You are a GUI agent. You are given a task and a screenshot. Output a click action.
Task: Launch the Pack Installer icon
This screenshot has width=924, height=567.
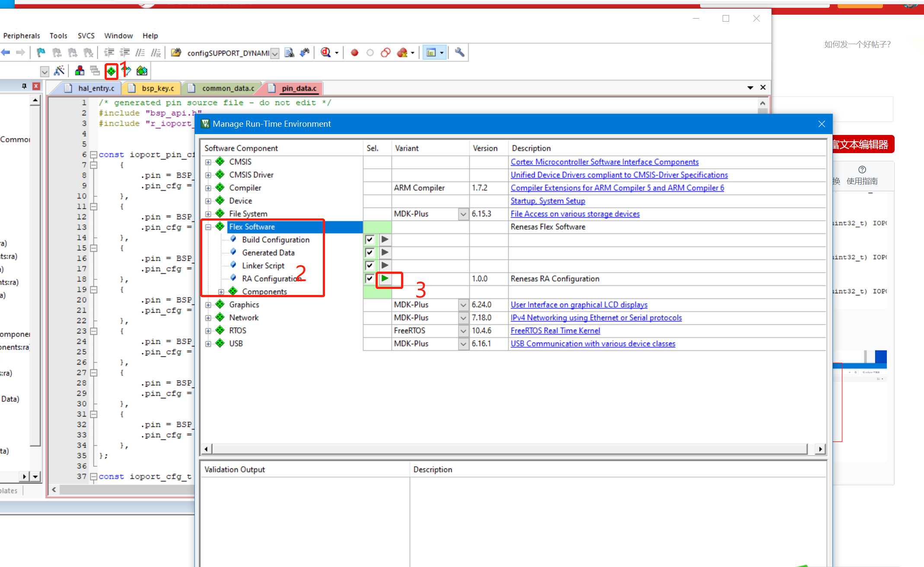[x=142, y=70]
